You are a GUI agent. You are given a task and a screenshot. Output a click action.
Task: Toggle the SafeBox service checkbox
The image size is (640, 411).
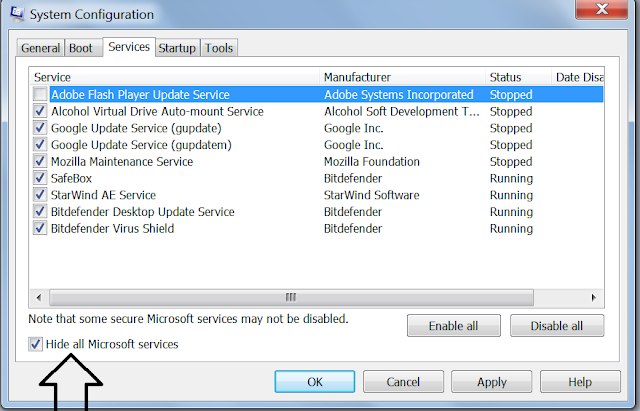[40, 178]
